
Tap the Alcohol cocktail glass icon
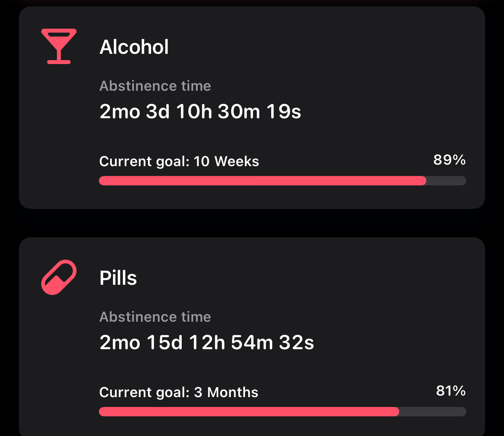point(59,46)
